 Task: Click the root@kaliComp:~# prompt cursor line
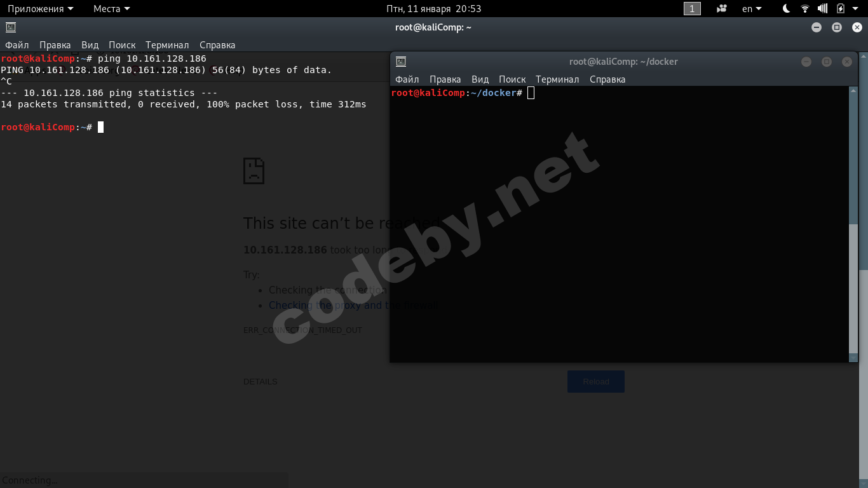coord(52,127)
